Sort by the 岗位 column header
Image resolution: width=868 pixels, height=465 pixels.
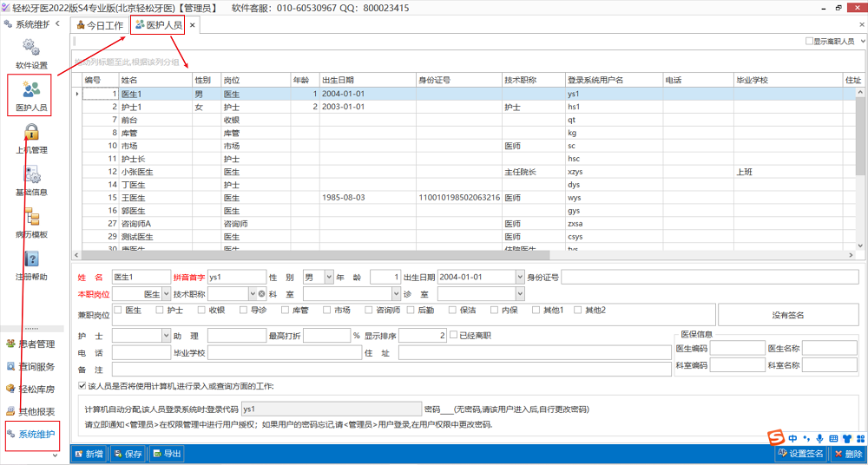(255, 80)
